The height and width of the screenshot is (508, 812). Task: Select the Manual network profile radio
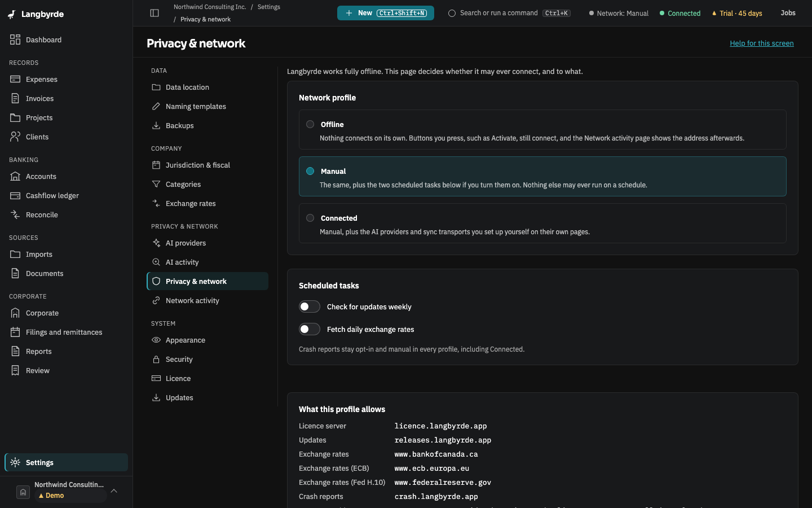point(310,171)
